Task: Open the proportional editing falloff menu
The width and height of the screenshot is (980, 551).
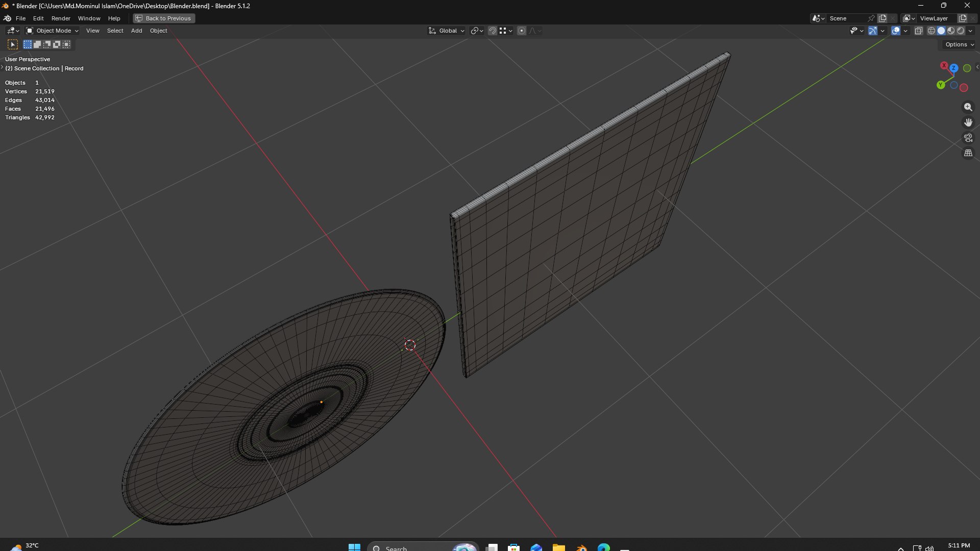Action: coord(535,31)
